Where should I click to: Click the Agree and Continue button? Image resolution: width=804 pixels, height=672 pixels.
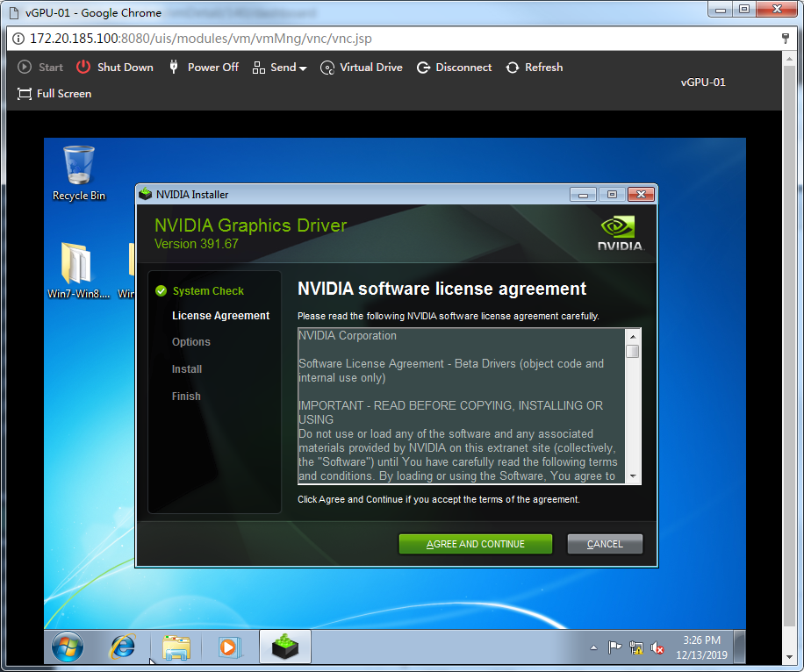tap(475, 544)
